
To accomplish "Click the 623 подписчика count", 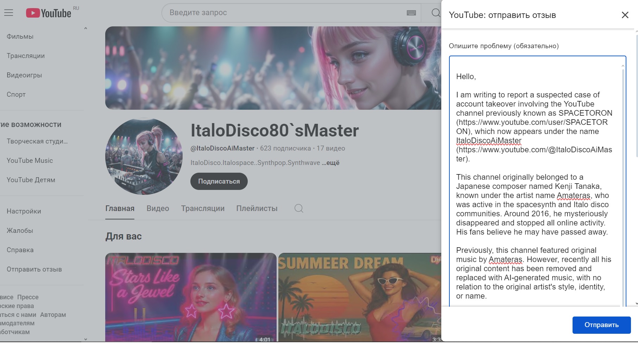I will (x=285, y=148).
